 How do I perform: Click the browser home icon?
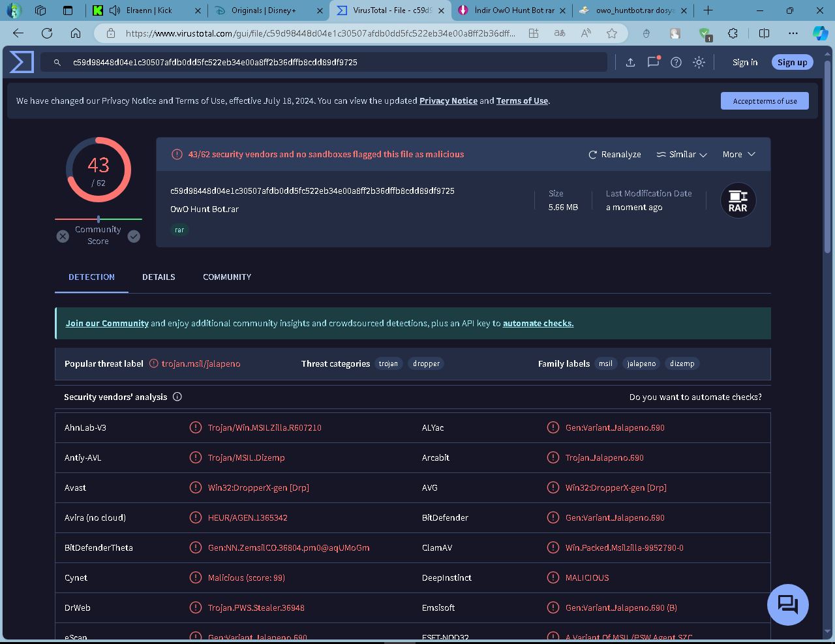pos(76,33)
